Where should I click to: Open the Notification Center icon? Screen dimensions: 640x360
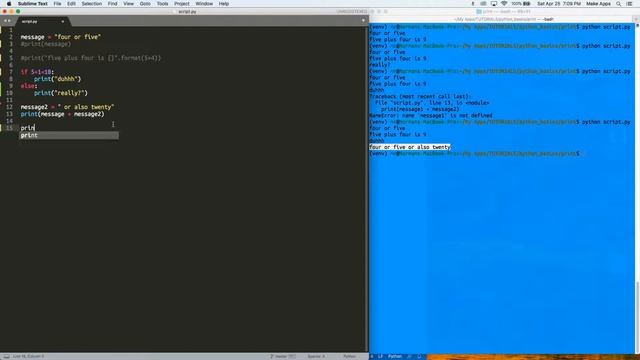[x=629, y=4]
